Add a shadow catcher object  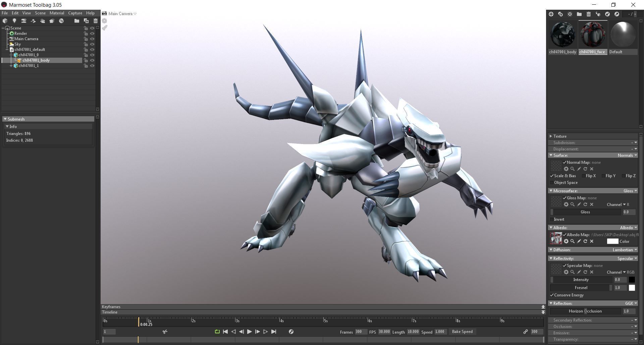(33, 21)
